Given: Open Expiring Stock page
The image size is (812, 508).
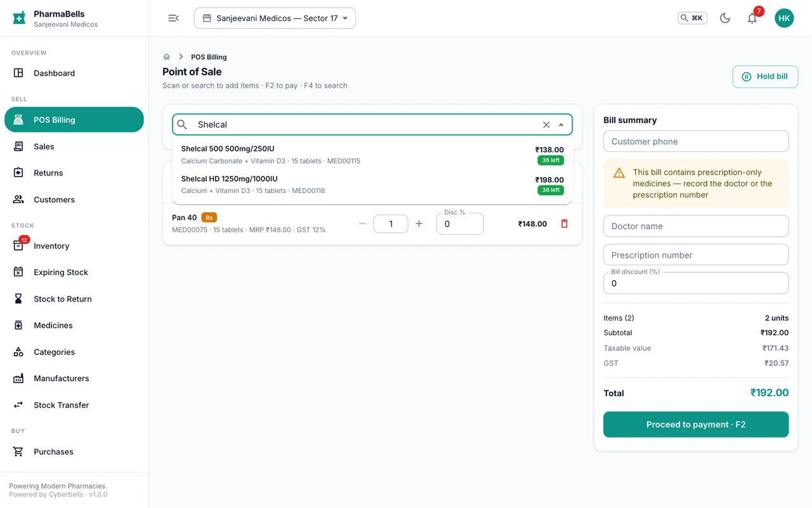Looking at the screenshot, I should tap(74, 272).
